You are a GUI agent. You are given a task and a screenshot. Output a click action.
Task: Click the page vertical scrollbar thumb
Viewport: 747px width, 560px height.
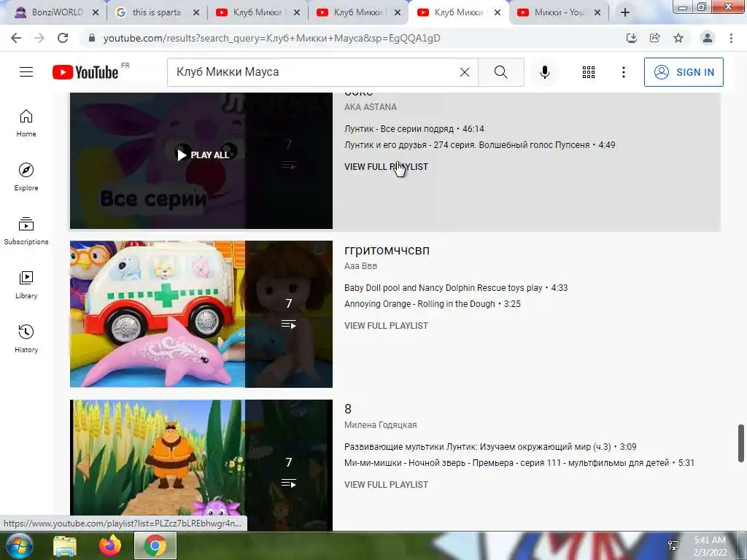(741, 443)
